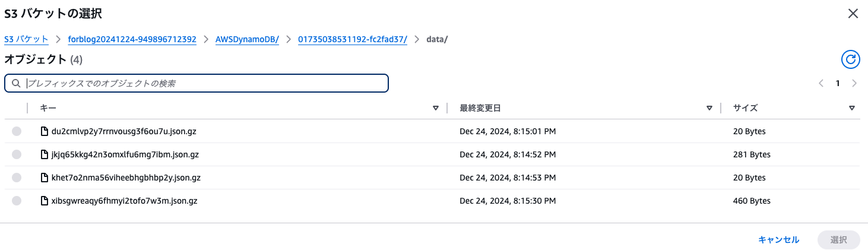This screenshot has height=250, width=868.
Task: Sort by キー column arrow
Action: (436, 108)
